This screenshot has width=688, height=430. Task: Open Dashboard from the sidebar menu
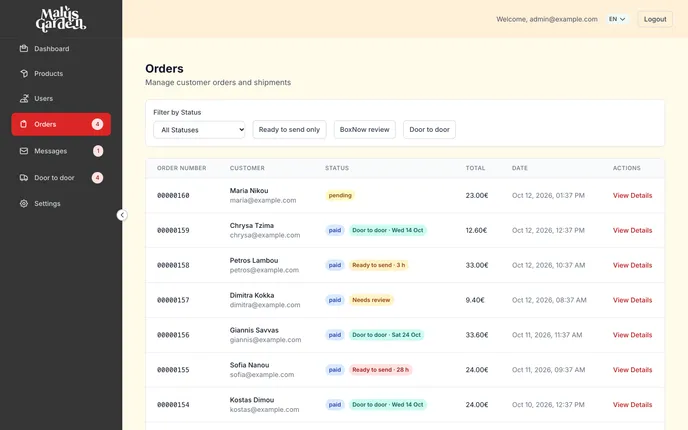(x=61, y=49)
